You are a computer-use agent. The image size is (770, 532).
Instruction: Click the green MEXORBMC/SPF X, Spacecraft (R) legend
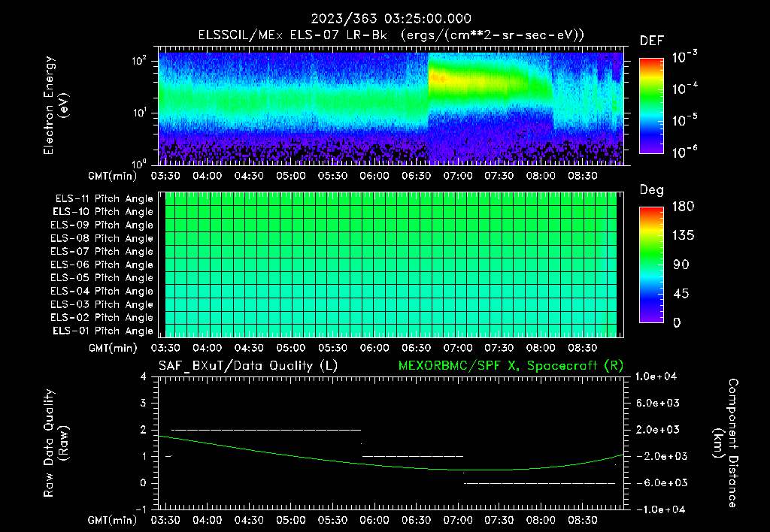tap(511, 366)
